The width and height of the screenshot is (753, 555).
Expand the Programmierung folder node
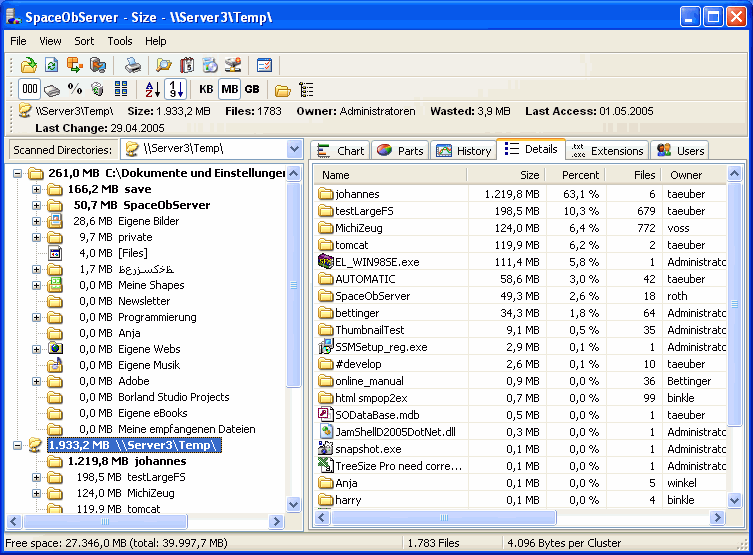click(x=36, y=317)
